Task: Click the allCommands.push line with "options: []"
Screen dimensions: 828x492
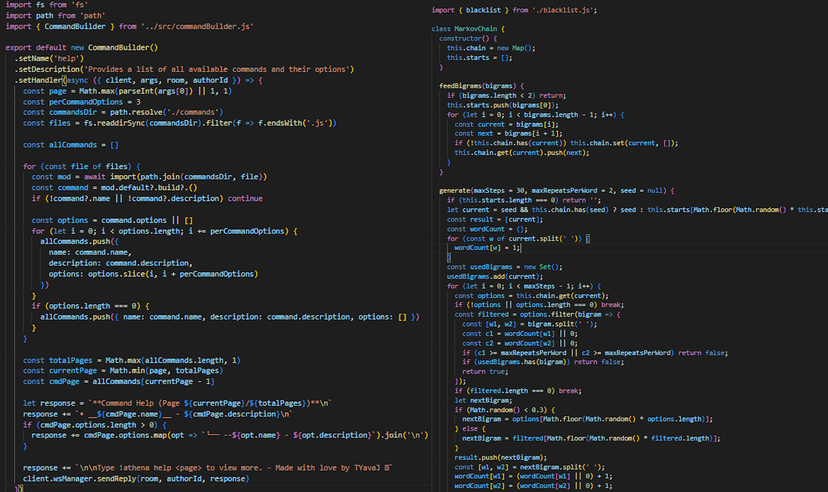Action: [230, 317]
